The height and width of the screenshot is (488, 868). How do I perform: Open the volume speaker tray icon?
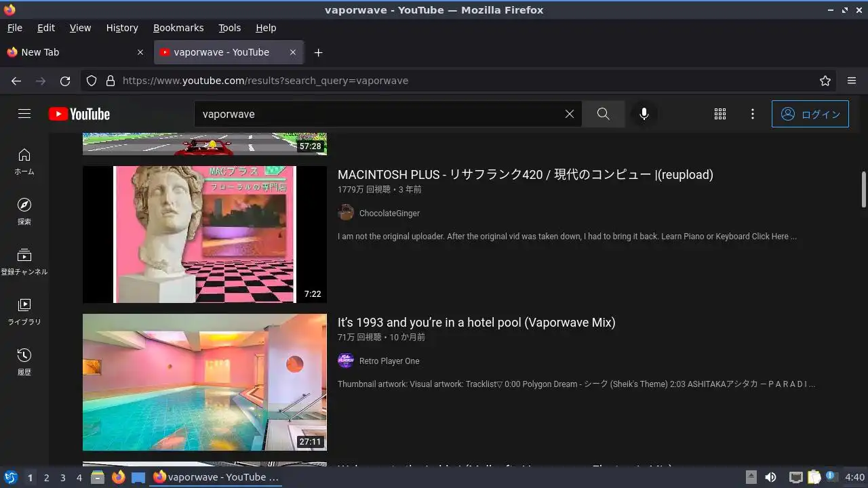coord(770,478)
